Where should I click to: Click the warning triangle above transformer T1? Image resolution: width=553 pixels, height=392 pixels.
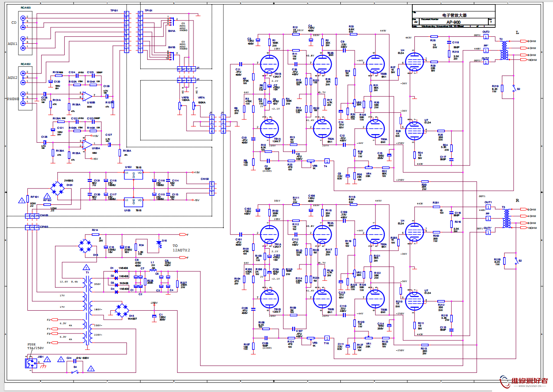click(86, 267)
